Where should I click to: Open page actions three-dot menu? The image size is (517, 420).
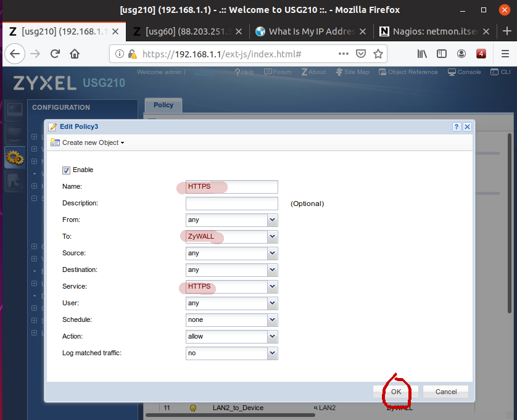pos(344,54)
